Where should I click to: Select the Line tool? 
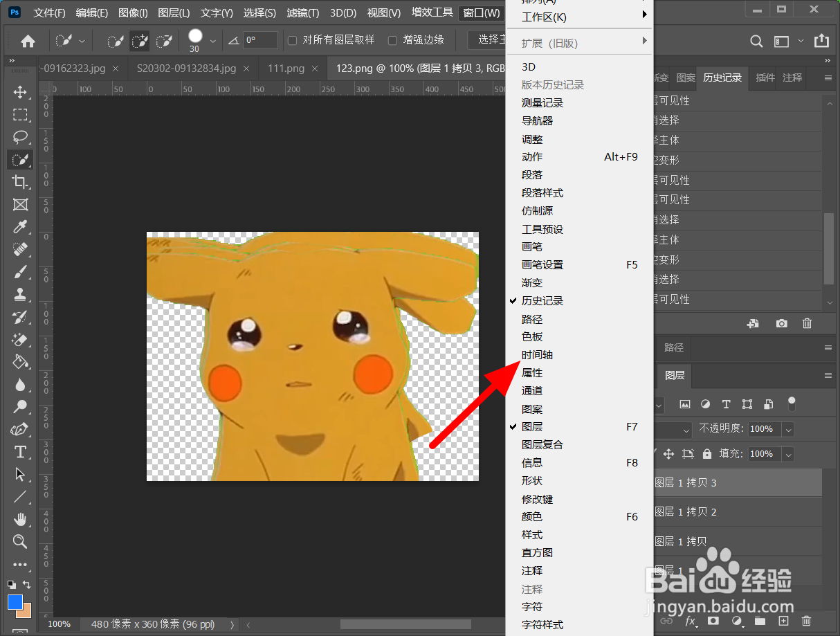point(20,497)
